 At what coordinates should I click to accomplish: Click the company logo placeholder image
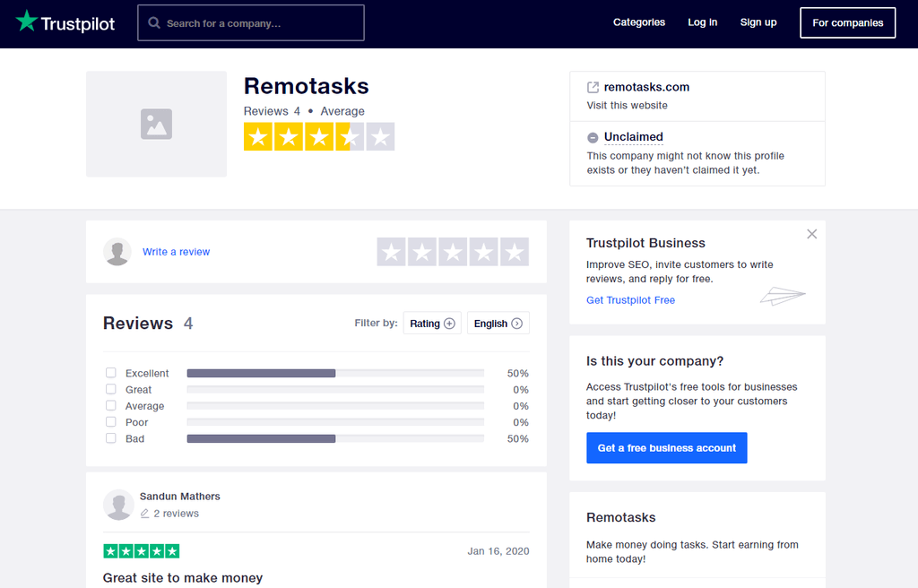(156, 124)
